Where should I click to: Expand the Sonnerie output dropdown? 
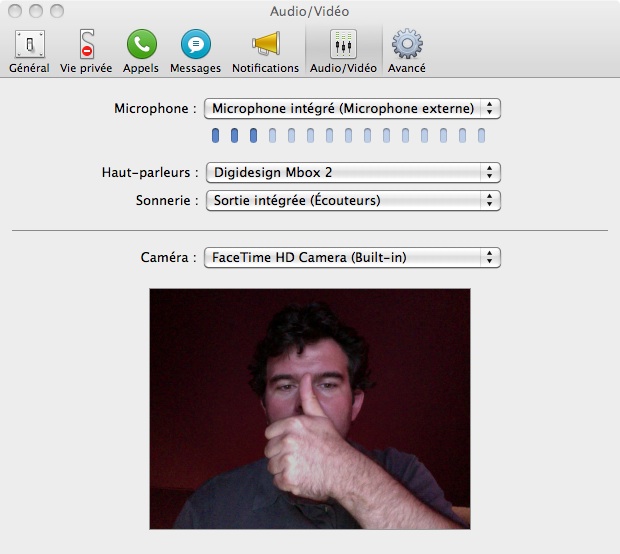351,200
